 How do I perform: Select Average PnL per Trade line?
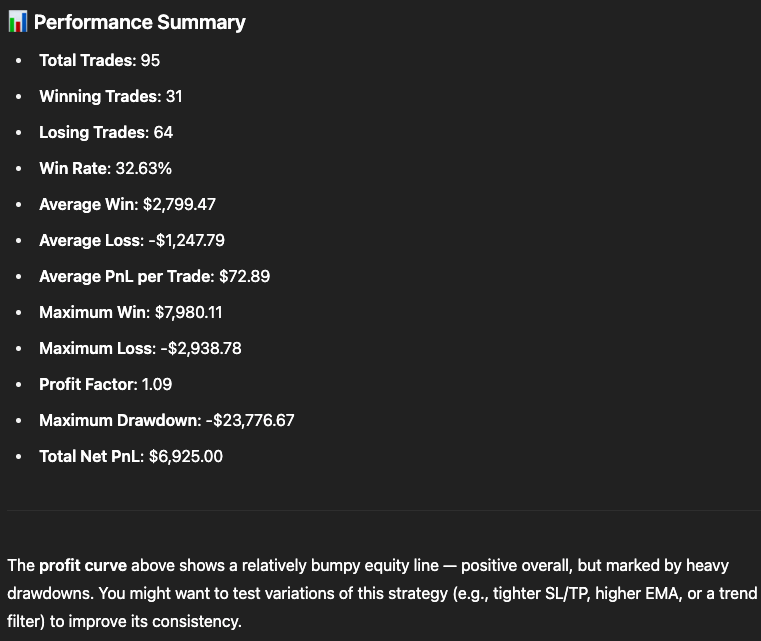point(154,276)
